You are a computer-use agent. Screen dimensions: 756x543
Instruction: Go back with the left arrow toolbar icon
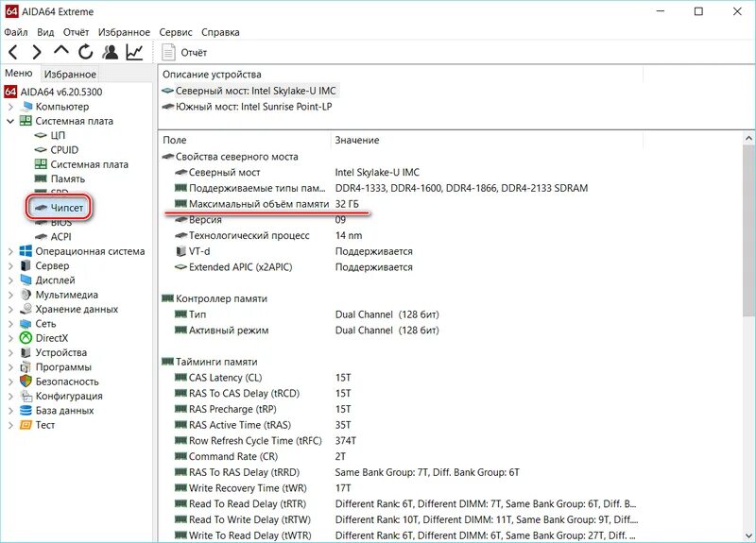pyautogui.click(x=13, y=52)
